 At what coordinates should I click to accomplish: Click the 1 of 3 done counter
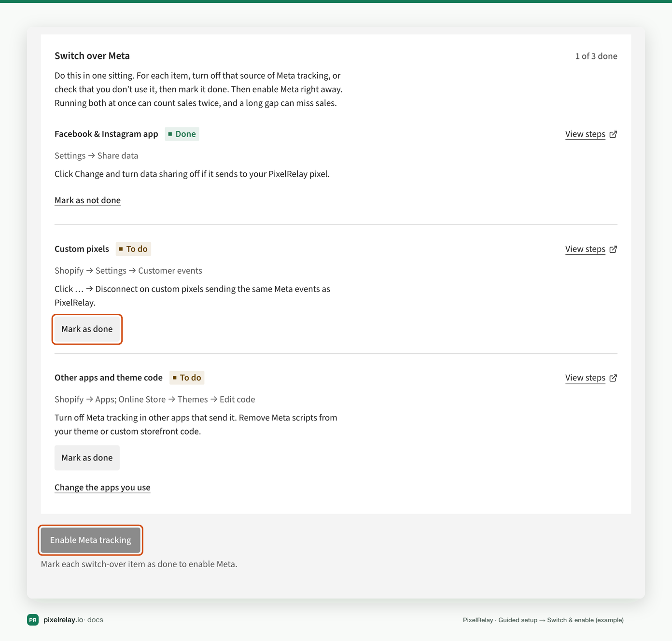pos(596,56)
